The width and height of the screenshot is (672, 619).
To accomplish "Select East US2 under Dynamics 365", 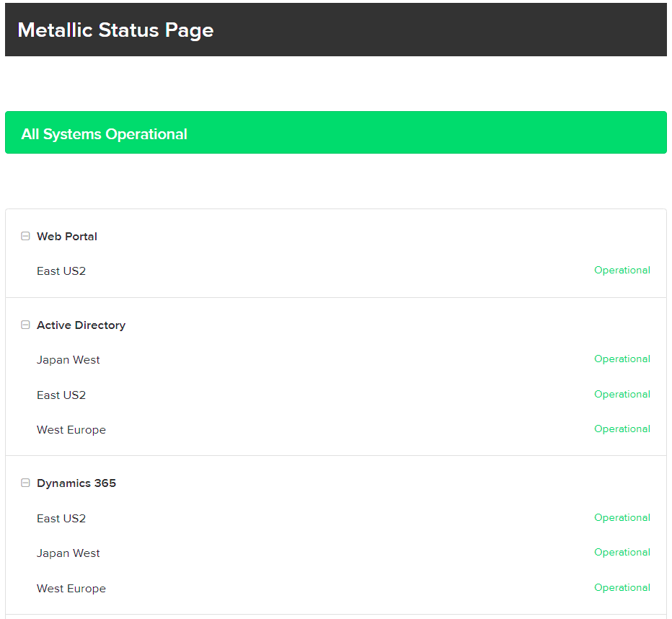I will [x=61, y=519].
